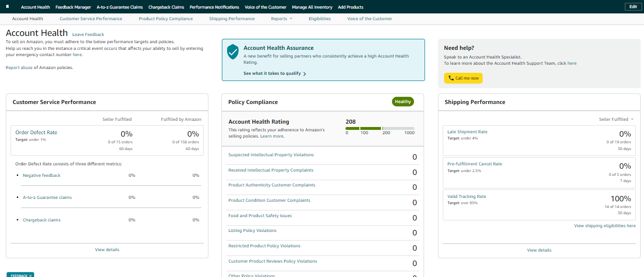Close the FEEDBACK tag with its X
Screen dimensions: 644x277
click(x=31, y=276)
